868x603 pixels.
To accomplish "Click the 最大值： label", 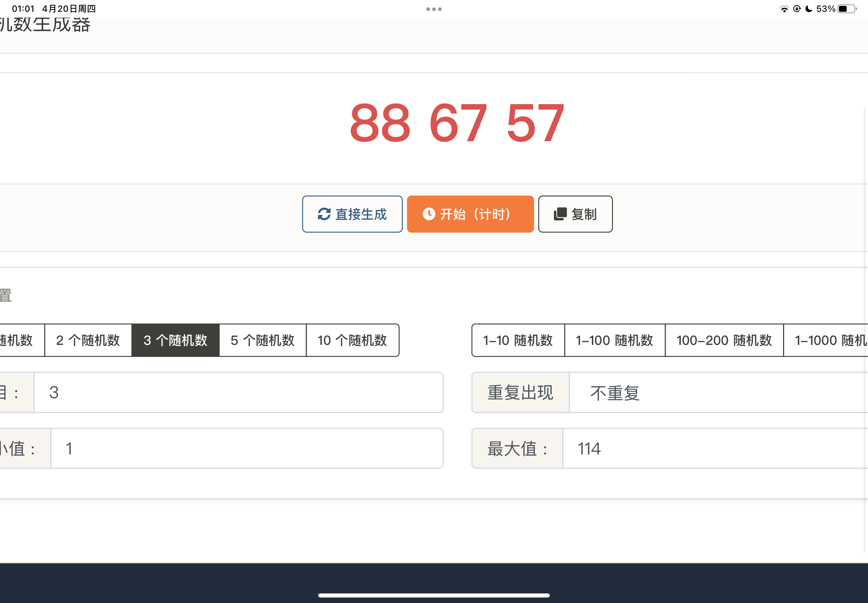I will 517,449.
